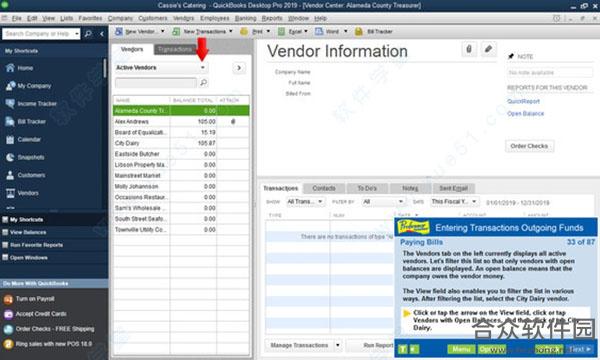This screenshot has height=360, width=600.
Task: Open the Lists menu
Action: [x=66, y=18]
